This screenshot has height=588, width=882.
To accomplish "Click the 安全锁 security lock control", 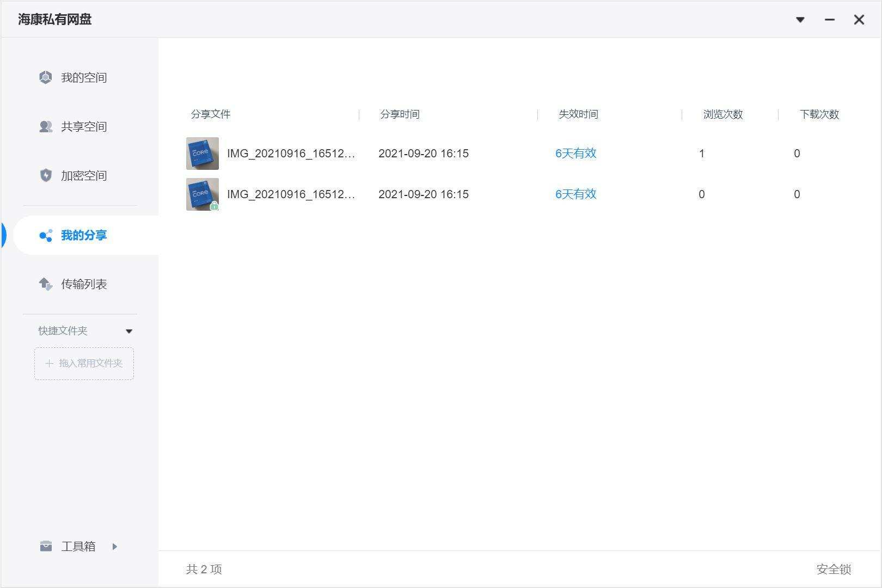I will (833, 569).
